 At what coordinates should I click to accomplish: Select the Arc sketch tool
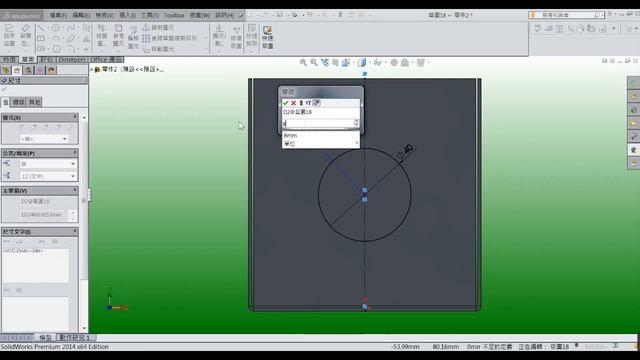[x=56, y=38]
